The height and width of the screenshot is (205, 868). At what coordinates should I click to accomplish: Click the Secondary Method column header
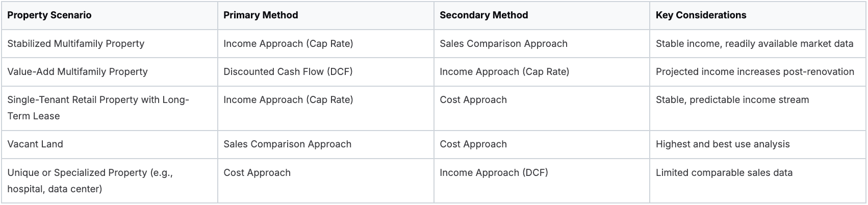(483, 15)
